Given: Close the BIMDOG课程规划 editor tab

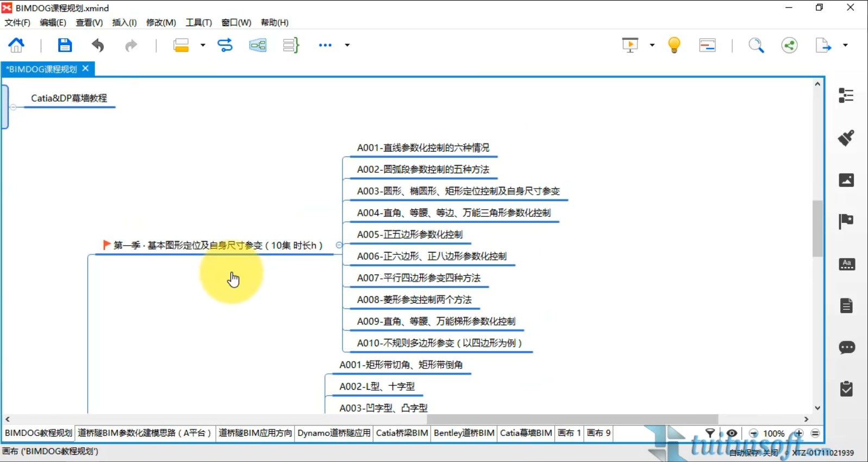Looking at the screenshot, I should pyautogui.click(x=85, y=68).
